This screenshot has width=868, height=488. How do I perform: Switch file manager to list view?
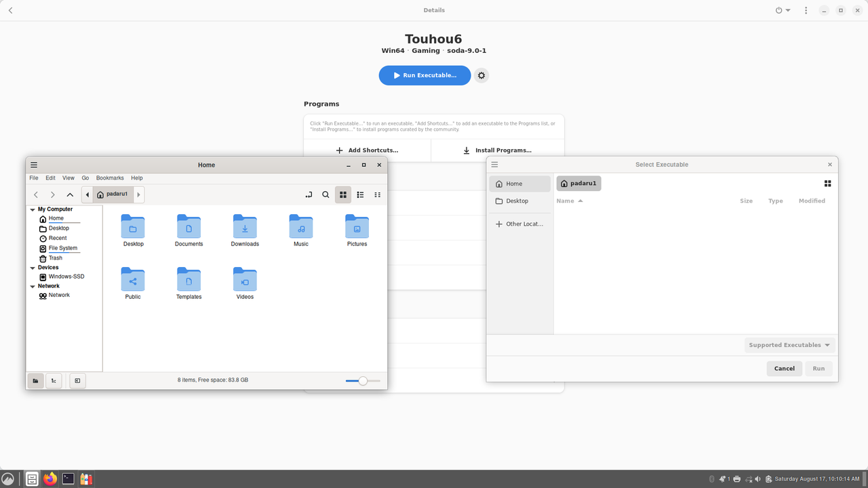point(360,195)
